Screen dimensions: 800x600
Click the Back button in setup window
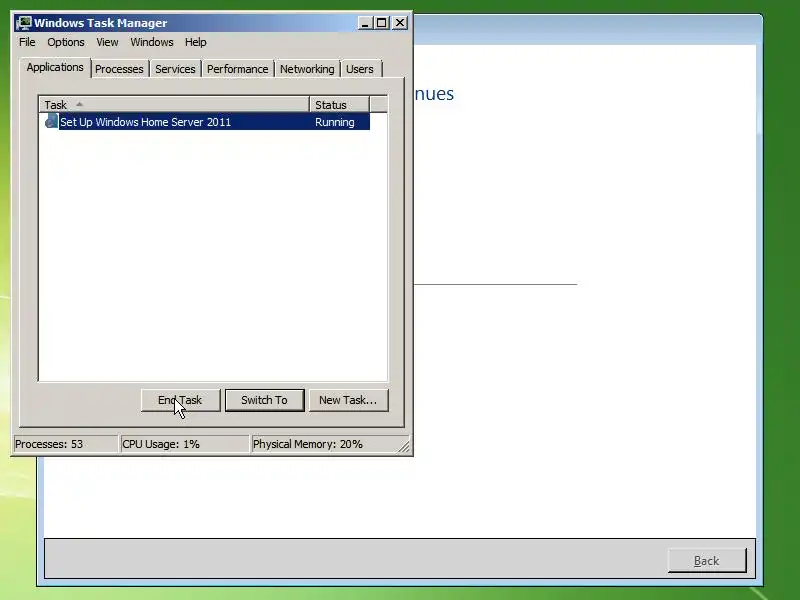coord(707,561)
